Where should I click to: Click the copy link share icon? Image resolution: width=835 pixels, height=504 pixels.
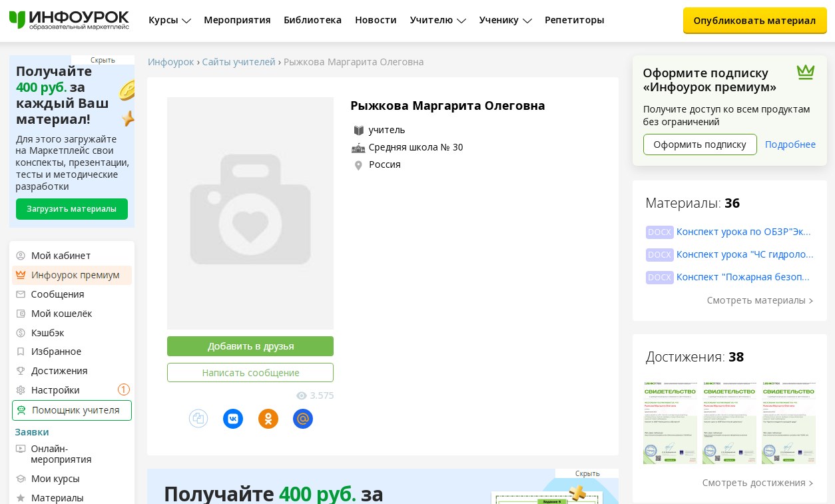pyautogui.click(x=198, y=419)
